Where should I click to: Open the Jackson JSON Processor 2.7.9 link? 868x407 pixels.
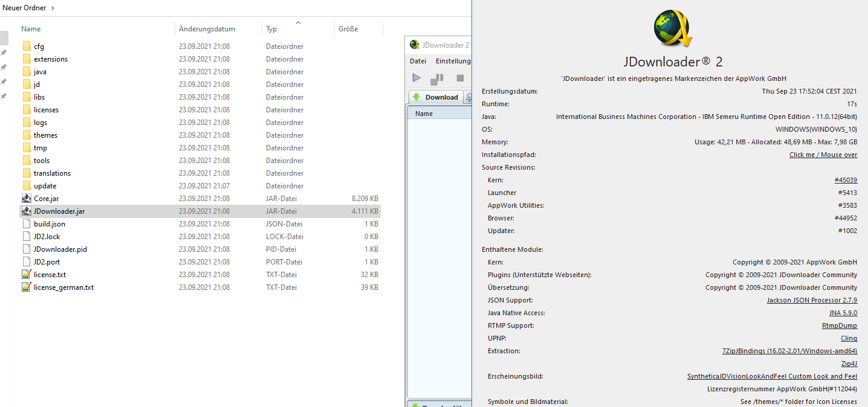812,301
